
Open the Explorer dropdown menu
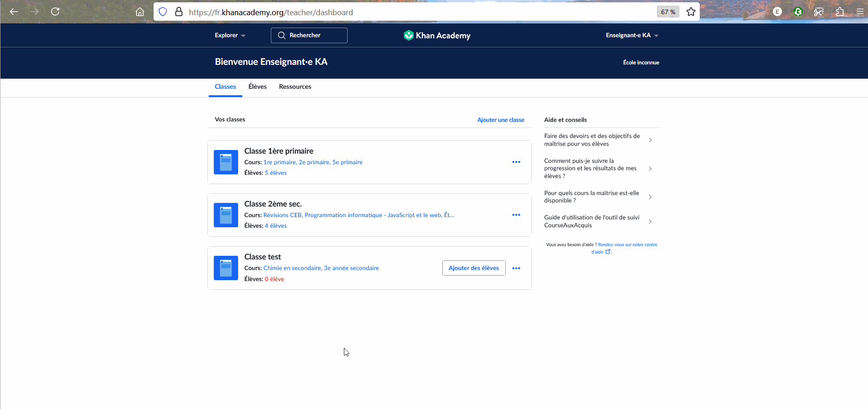(230, 35)
